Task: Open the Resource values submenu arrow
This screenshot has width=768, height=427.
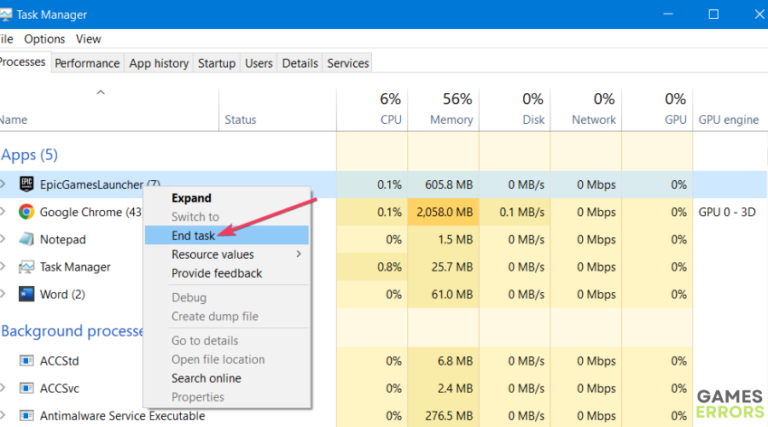Action: 298,255
